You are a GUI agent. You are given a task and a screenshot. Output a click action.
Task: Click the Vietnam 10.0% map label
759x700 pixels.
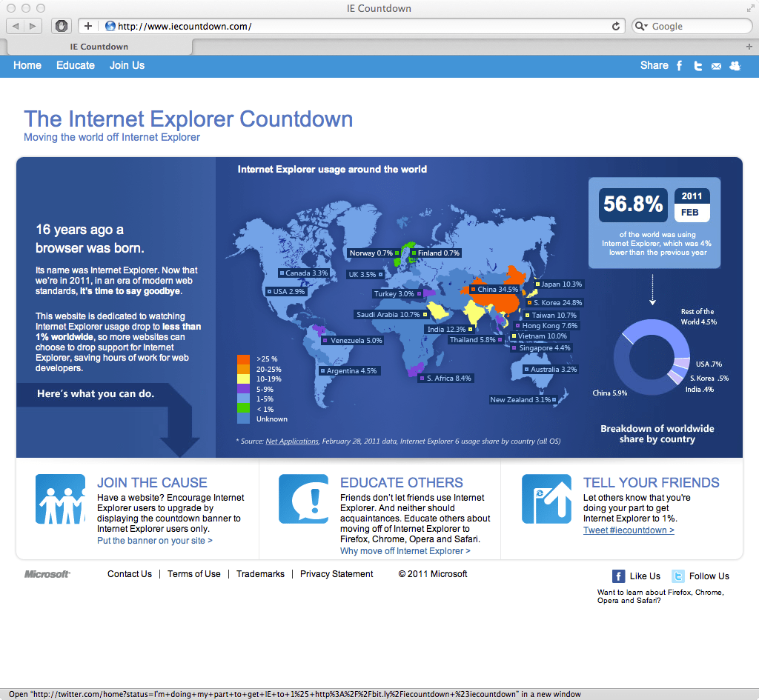tap(540, 336)
